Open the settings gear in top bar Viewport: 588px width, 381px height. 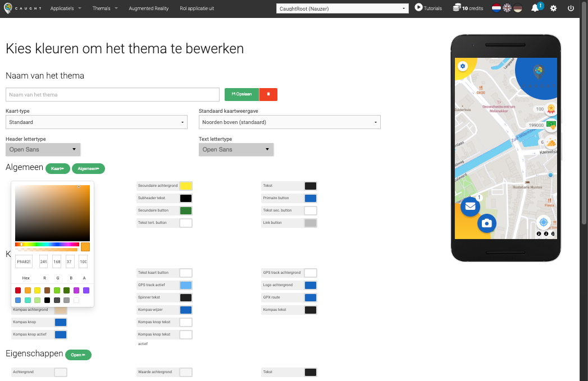tap(553, 8)
